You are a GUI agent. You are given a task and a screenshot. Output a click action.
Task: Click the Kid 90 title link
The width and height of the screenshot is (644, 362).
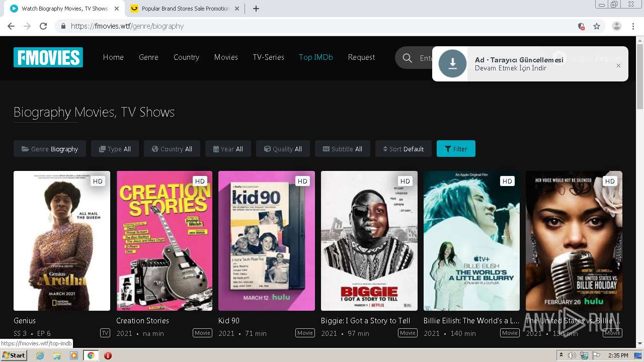click(229, 320)
